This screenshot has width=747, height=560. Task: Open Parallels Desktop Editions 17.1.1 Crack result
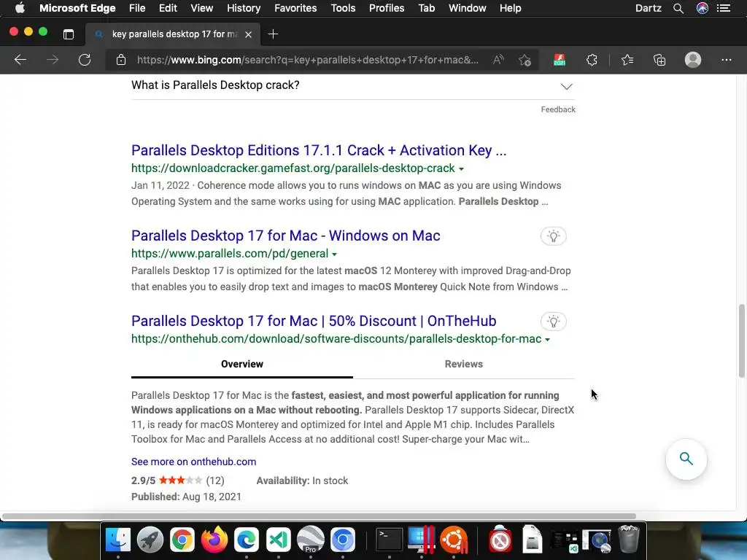coord(319,150)
